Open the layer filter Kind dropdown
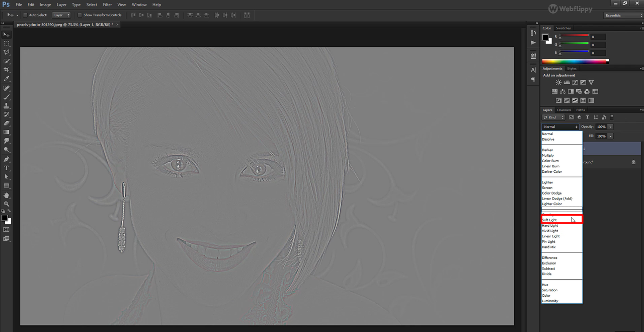The width and height of the screenshot is (644, 332). coord(553,117)
